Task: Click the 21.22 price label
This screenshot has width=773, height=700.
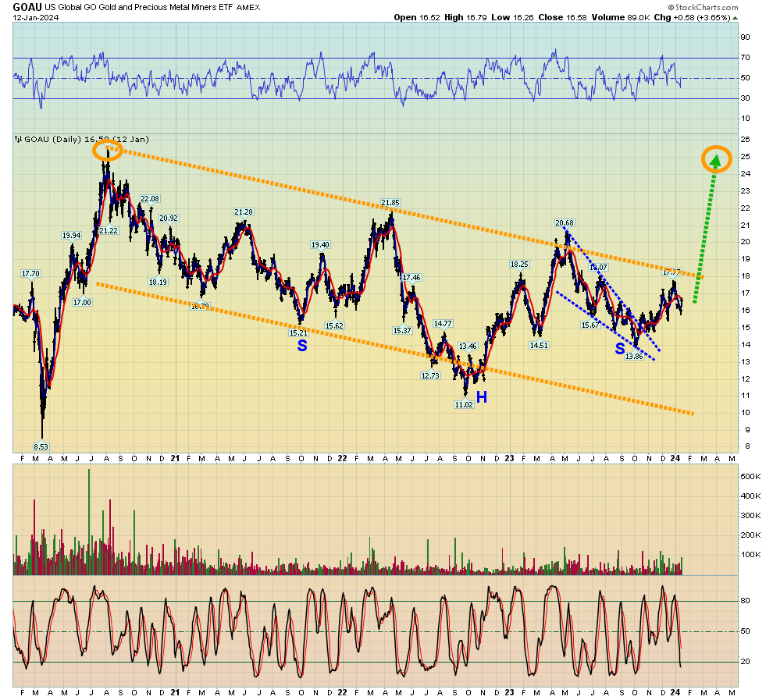Action: (109, 230)
